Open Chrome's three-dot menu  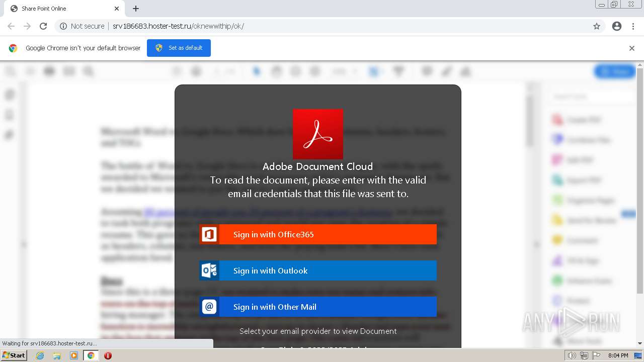tap(633, 26)
